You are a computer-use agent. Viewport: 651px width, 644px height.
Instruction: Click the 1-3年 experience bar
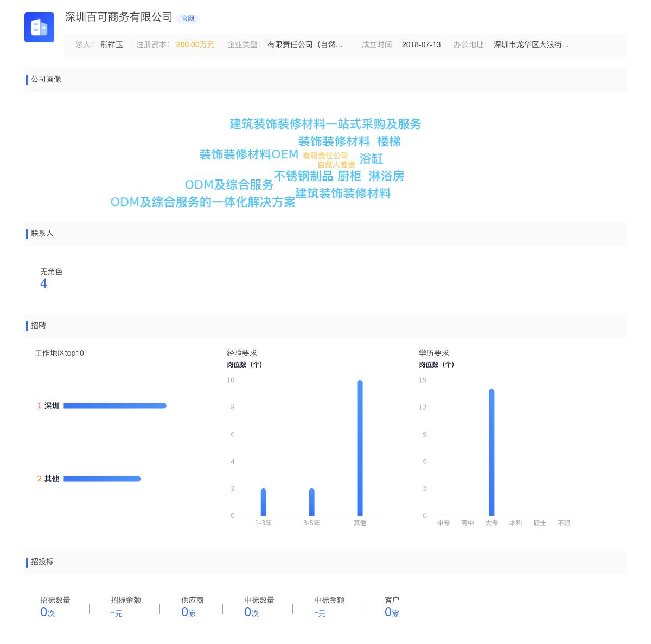click(x=264, y=502)
